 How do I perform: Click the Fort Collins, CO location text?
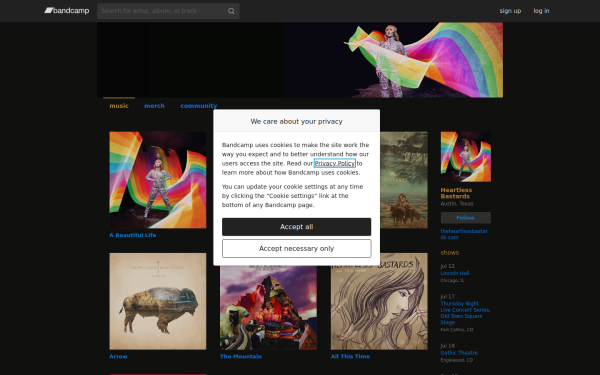457,329
